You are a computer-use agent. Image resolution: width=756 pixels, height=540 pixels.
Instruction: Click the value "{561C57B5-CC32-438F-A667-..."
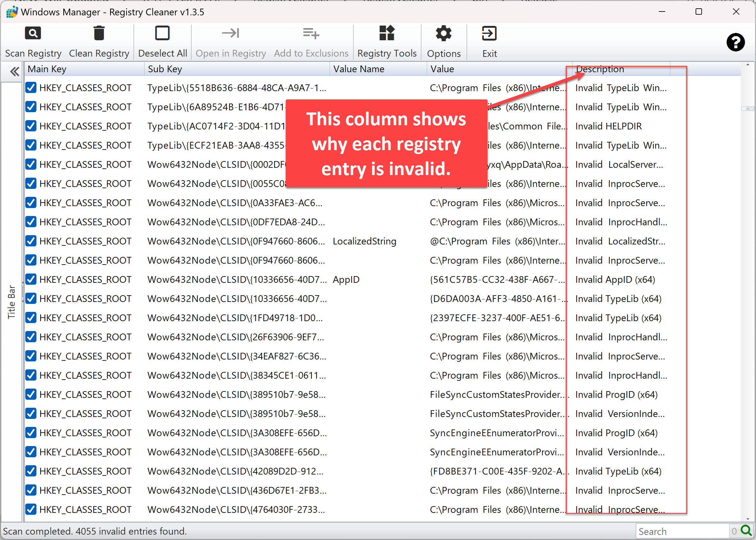coord(498,280)
